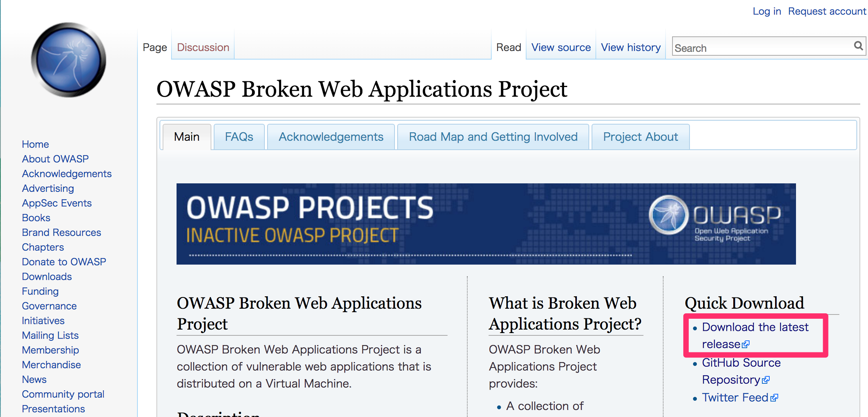
Task: Click the OWASP logo image
Action: pos(68,60)
